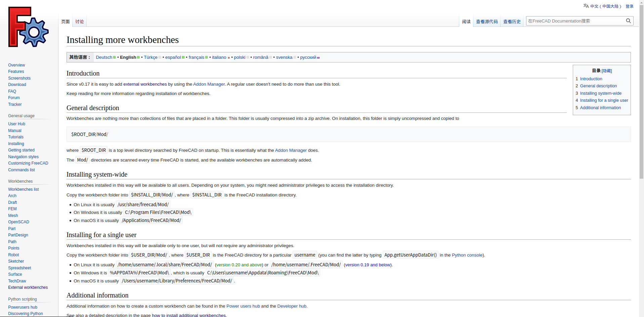Image resolution: width=644 pixels, height=317 pixels.
Task: Open the 讨论 tab
Action: click(80, 21)
